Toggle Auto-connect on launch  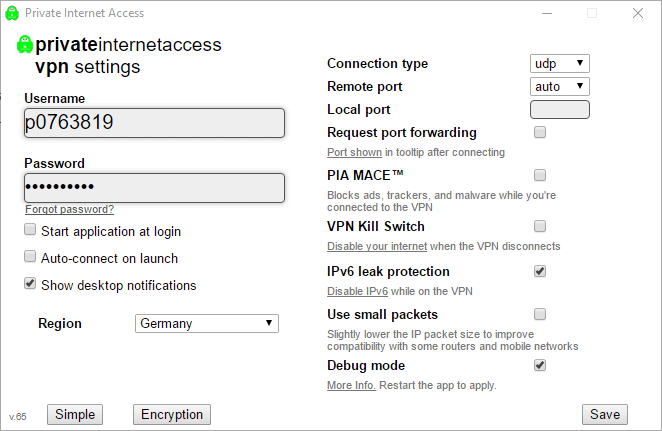[x=30, y=256]
